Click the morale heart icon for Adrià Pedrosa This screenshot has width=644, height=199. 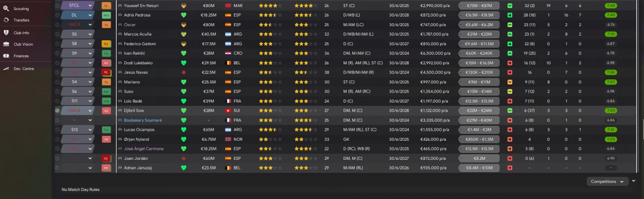coord(184,15)
